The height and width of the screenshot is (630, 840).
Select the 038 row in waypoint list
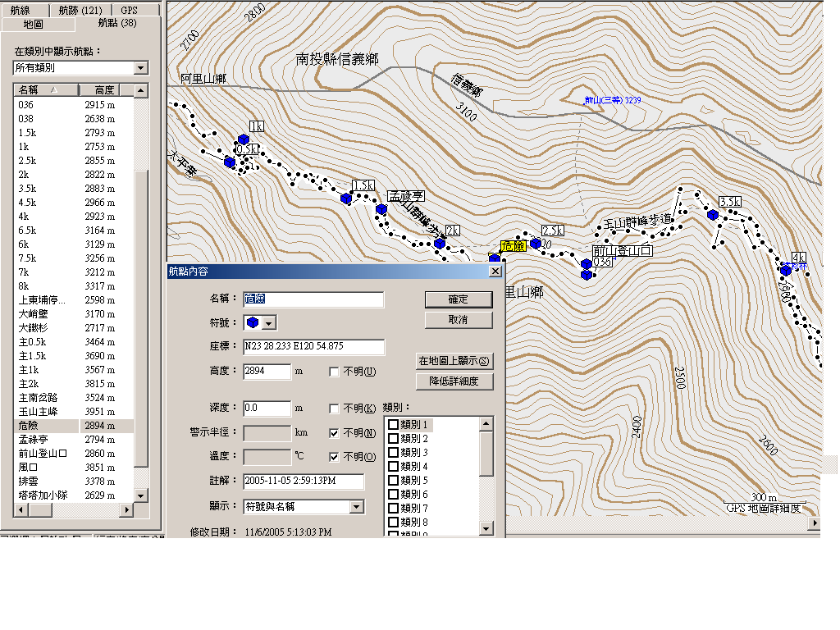pos(74,119)
